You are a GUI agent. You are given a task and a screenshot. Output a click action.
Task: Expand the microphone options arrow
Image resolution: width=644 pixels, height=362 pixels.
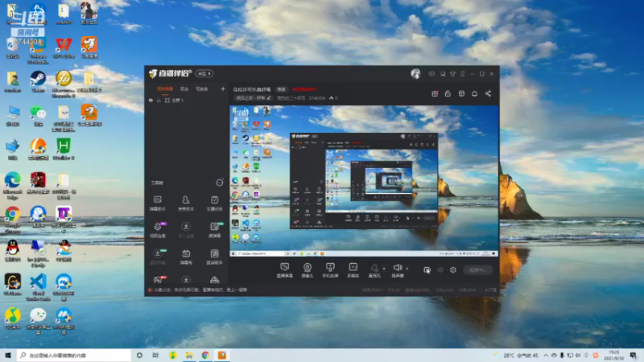[x=384, y=269]
